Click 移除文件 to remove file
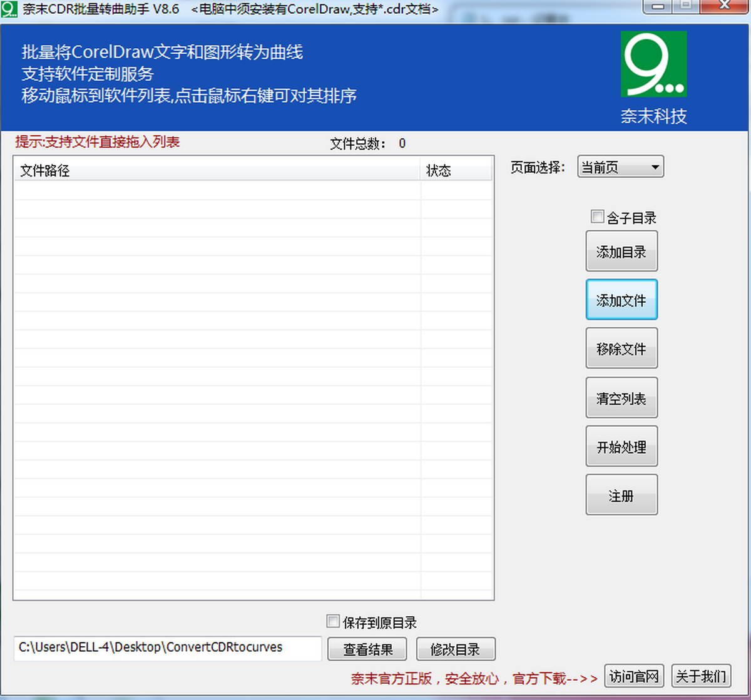Viewport: 751px width, 700px height. point(621,348)
